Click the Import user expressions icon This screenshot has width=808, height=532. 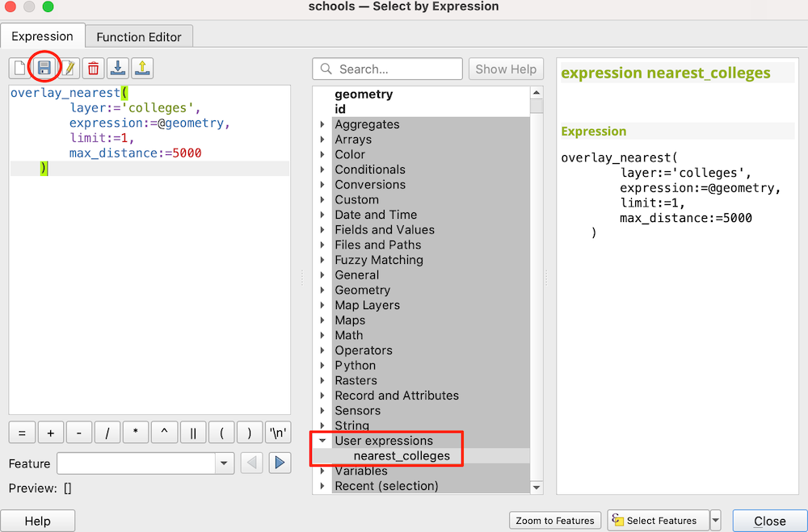(118, 68)
